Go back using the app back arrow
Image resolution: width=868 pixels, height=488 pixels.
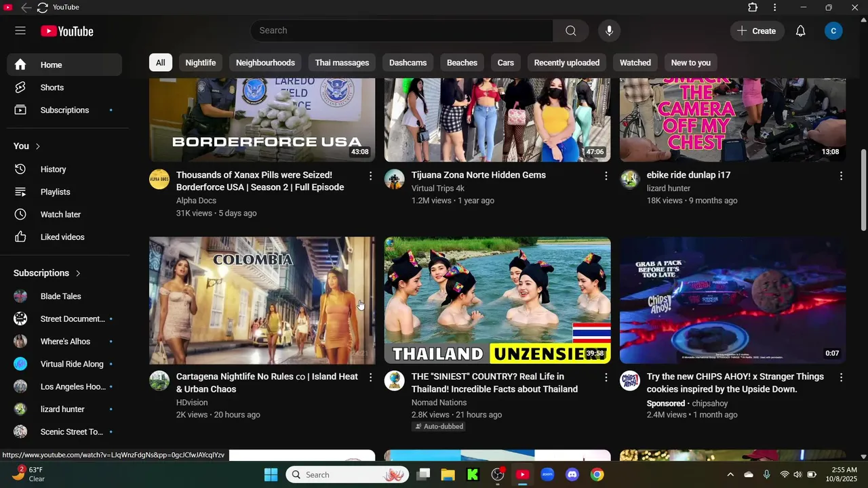(25, 7)
